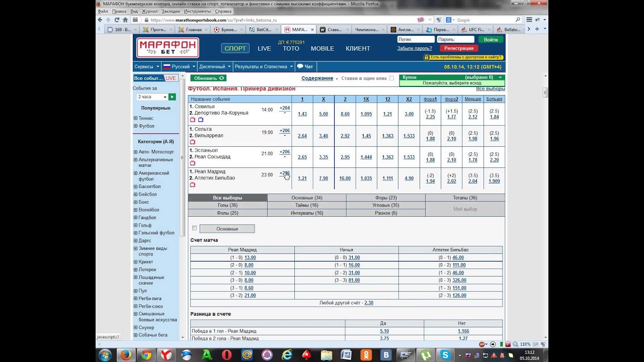Click Все выборы link at top right
The width and height of the screenshot is (644, 362).
coord(491,88)
